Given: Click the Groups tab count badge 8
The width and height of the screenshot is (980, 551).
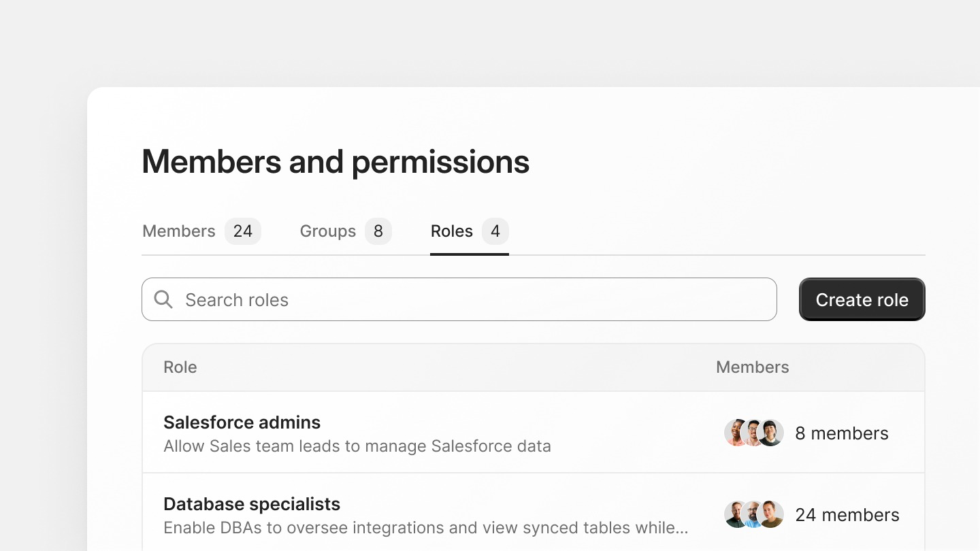Looking at the screenshot, I should [378, 231].
